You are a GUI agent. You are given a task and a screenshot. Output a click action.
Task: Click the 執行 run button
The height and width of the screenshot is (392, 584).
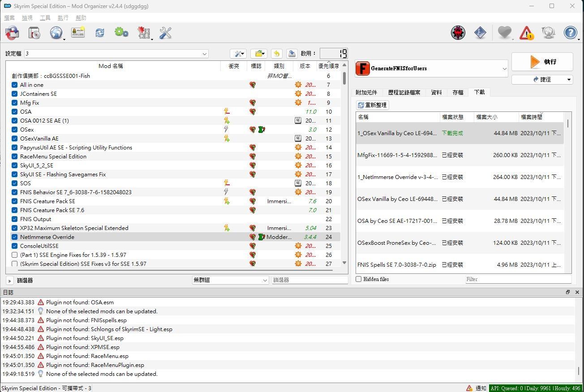542,62
